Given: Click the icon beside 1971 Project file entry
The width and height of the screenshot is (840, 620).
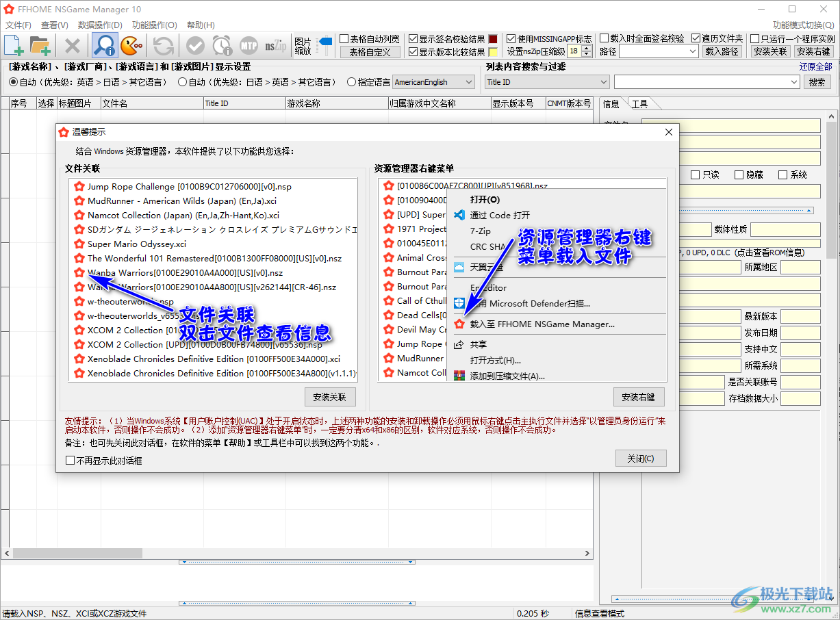Looking at the screenshot, I should pyautogui.click(x=389, y=229).
